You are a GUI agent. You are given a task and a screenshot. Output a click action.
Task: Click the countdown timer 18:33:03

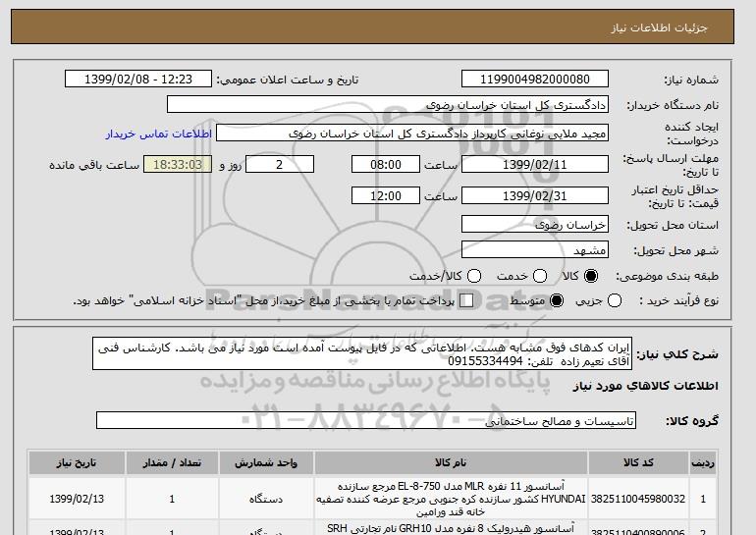178,164
